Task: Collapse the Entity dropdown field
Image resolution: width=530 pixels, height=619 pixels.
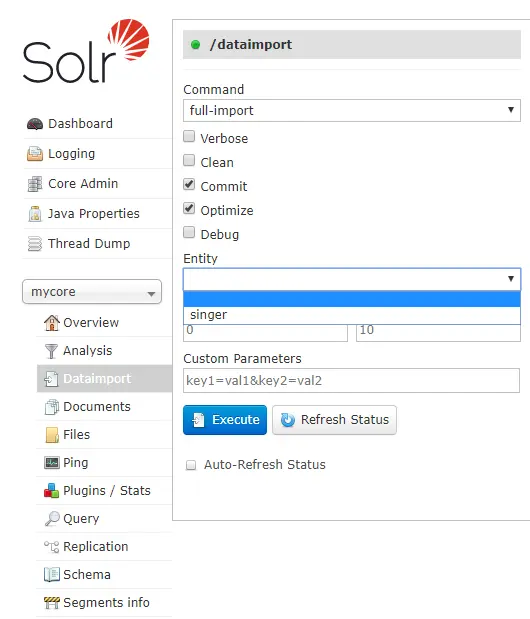Action: tap(352, 279)
